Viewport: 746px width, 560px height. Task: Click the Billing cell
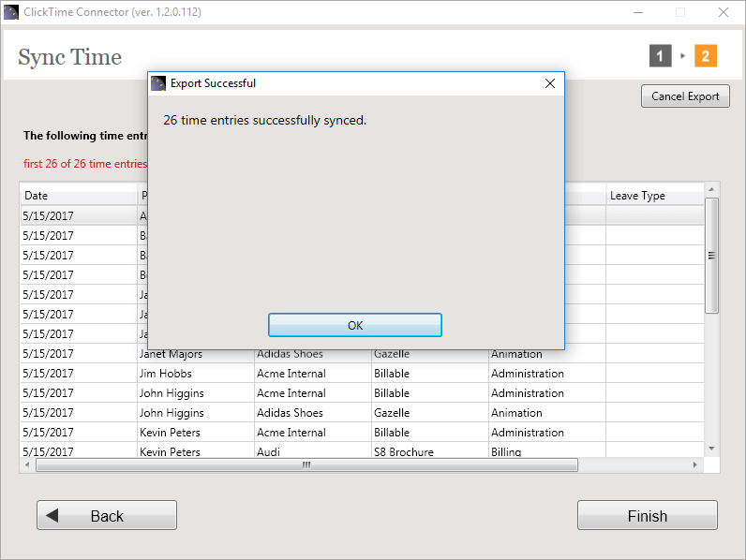[x=547, y=450]
